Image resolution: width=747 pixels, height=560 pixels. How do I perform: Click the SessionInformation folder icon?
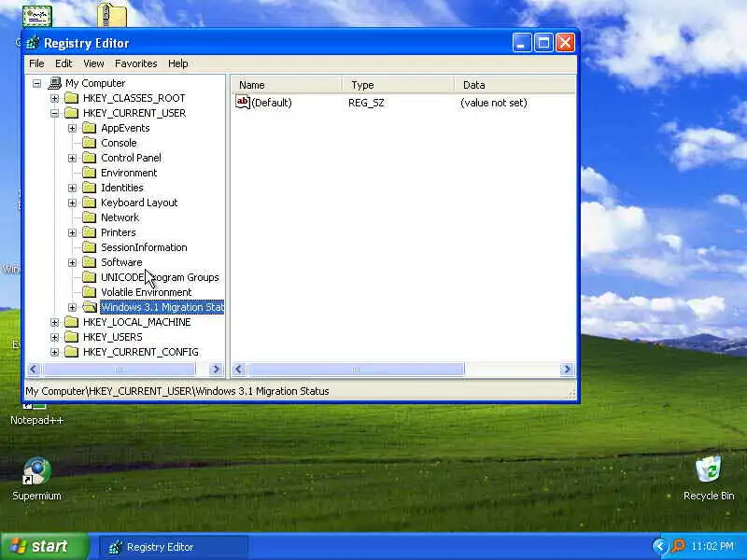click(89, 247)
